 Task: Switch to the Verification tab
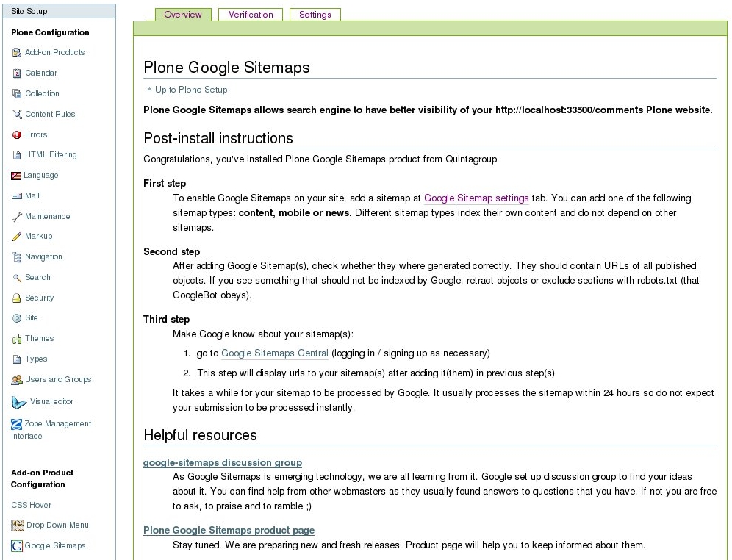pyautogui.click(x=251, y=15)
